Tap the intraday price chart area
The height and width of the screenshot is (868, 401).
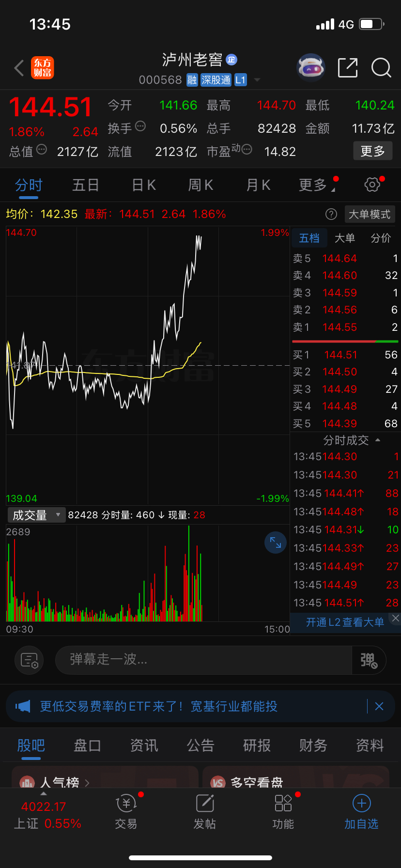coord(148,366)
